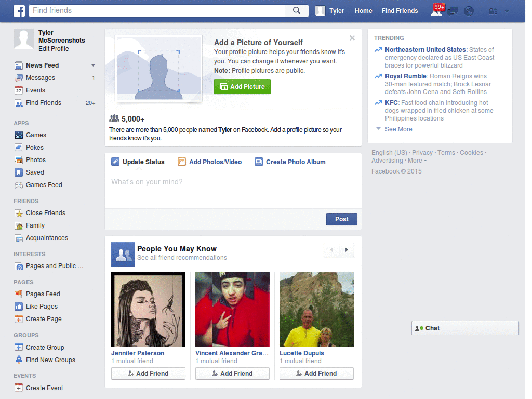The height and width of the screenshot is (399, 532).
Task: Show previous People You May Know
Action: (331, 250)
